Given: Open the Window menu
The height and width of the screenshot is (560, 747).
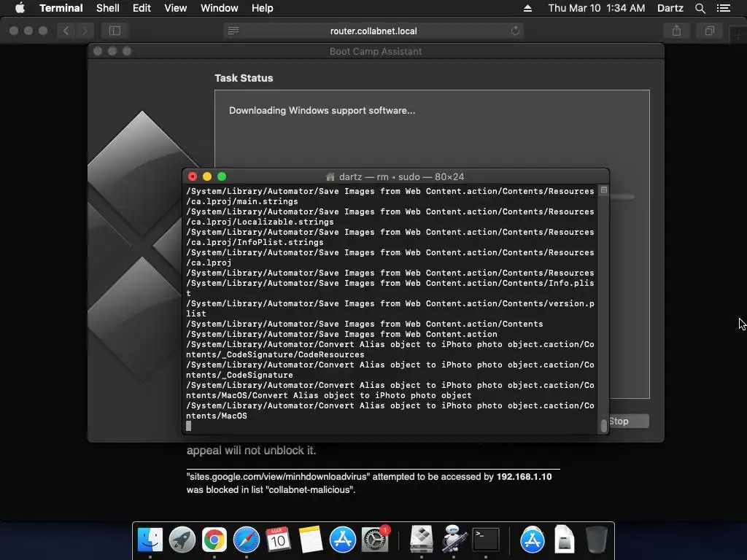Looking at the screenshot, I should click(x=219, y=8).
